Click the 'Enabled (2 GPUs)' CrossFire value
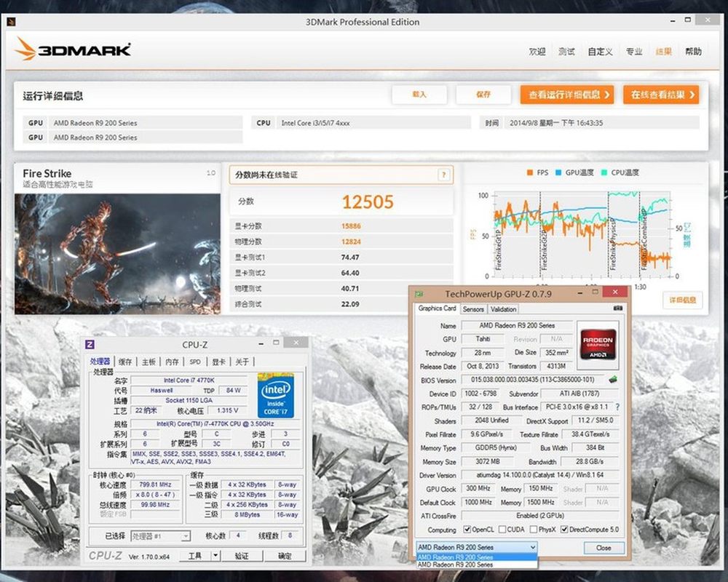 (540, 515)
